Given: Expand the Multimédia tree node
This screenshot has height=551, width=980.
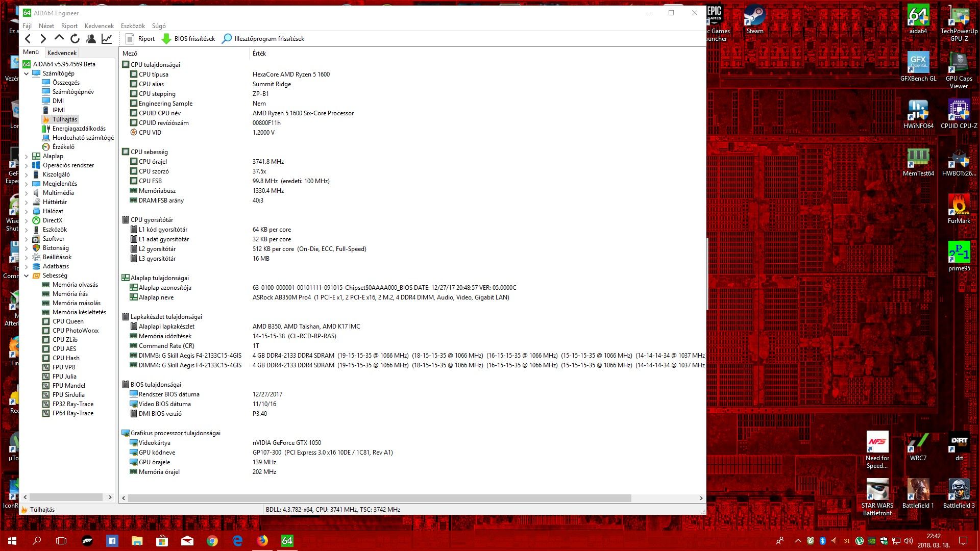Looking at the screenshot, I should click(x=27, y=193).
